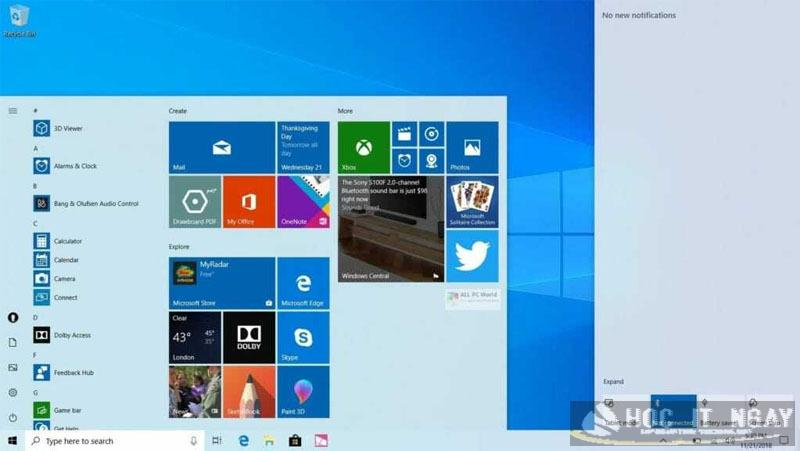Click the 'C' letter header in app list

[35, 223]
